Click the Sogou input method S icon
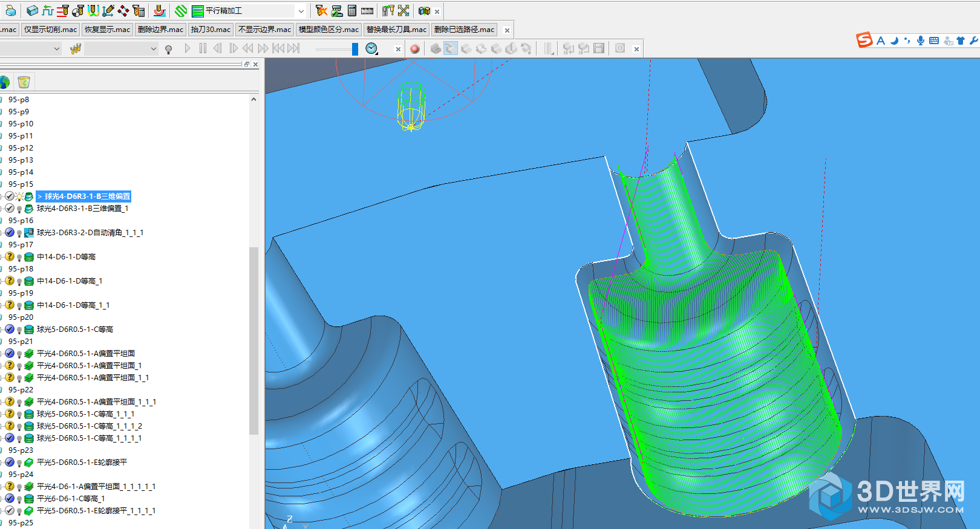This screenshot has width=980, height=529. (x=864, y=40)
